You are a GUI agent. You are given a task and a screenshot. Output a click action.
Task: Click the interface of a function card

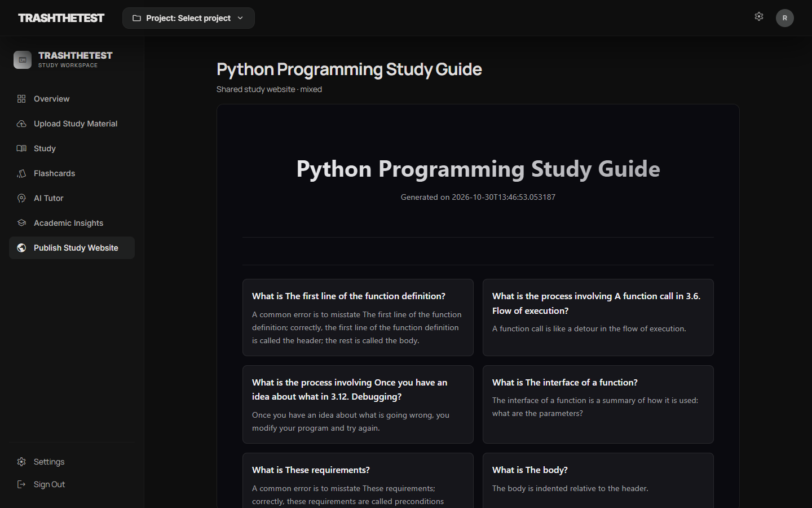coord(598,404)
